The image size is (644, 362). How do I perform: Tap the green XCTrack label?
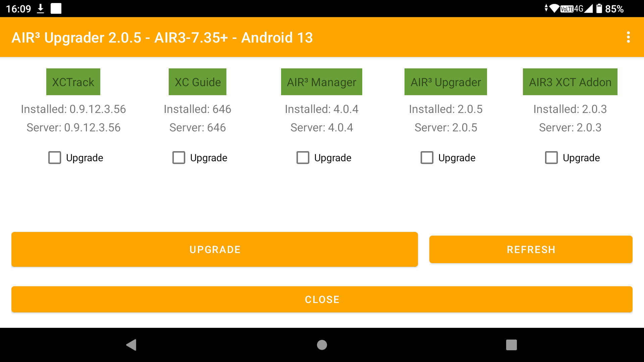tap(73, 82)
